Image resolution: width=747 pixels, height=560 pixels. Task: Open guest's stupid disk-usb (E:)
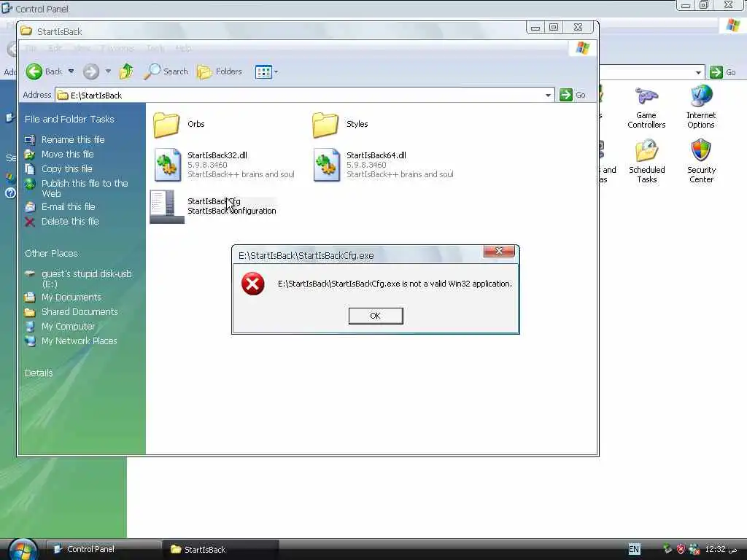[86, 279]
